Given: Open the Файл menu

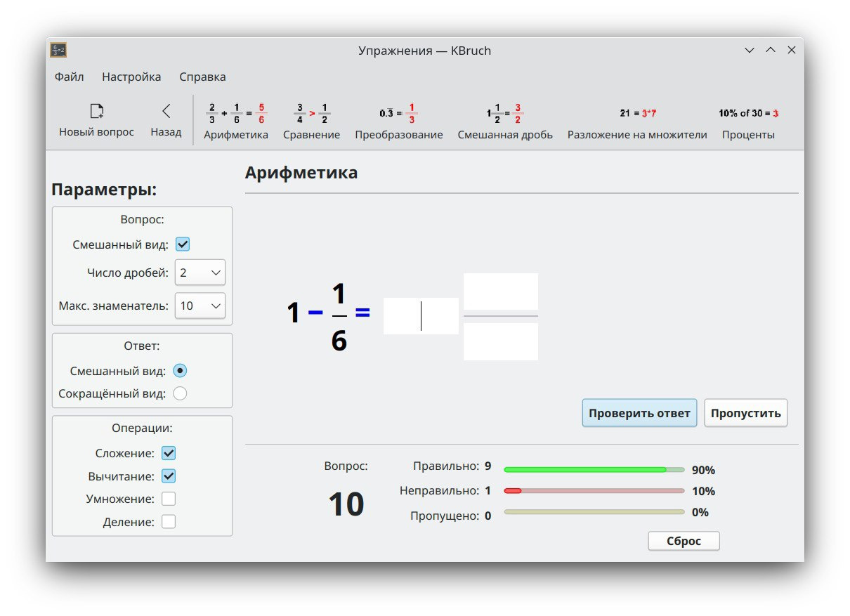Looking at the screenshot, I should coord(70,77).
